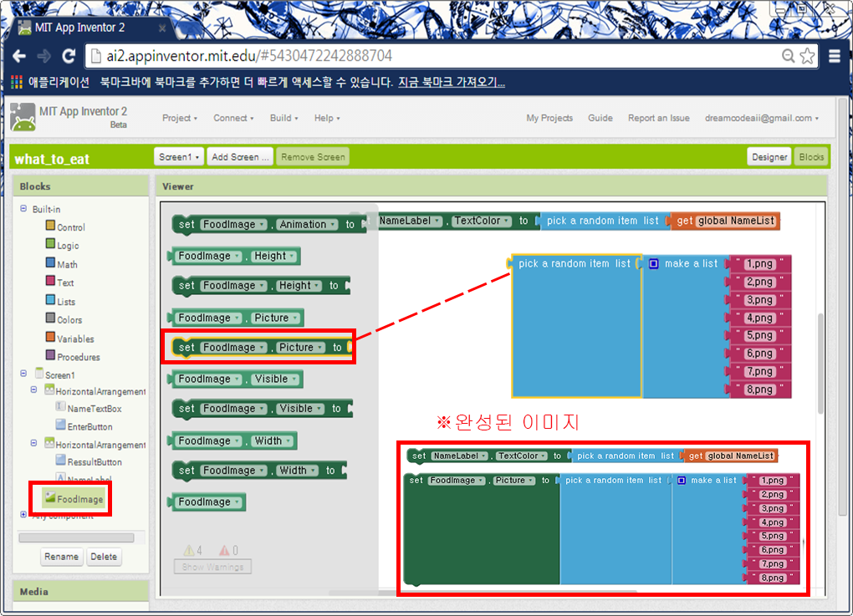
Task: Select the Control blocks category icon
Action: click(x=50, y=227)
